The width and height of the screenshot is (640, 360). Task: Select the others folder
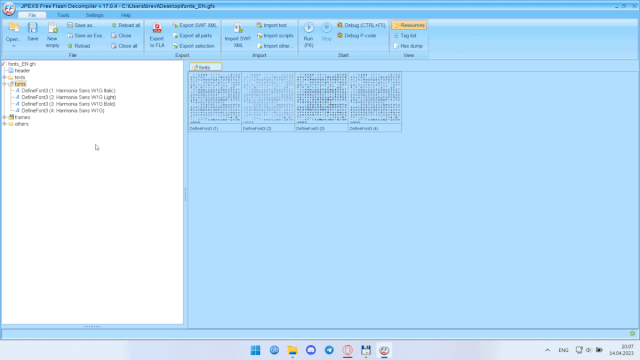[x=21, y=124]
